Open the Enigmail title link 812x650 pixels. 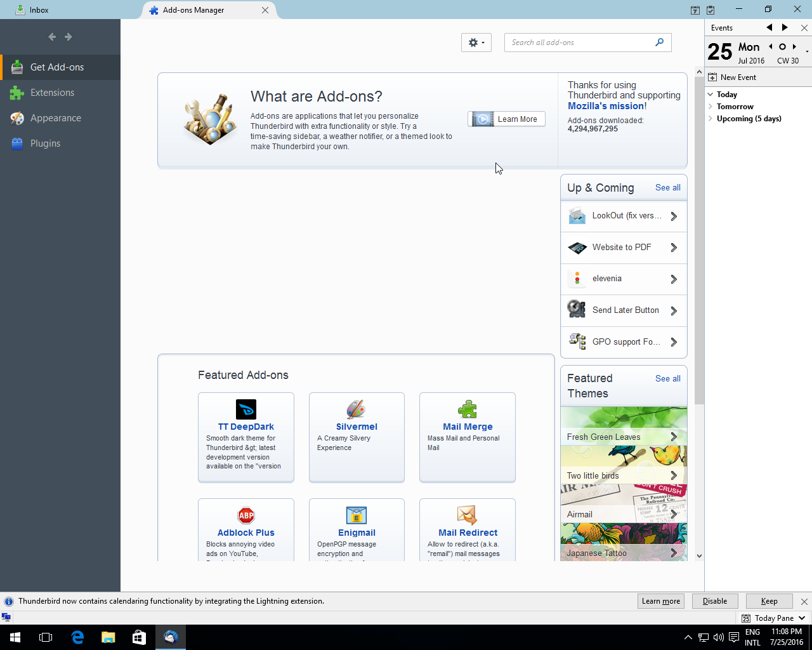357,533
